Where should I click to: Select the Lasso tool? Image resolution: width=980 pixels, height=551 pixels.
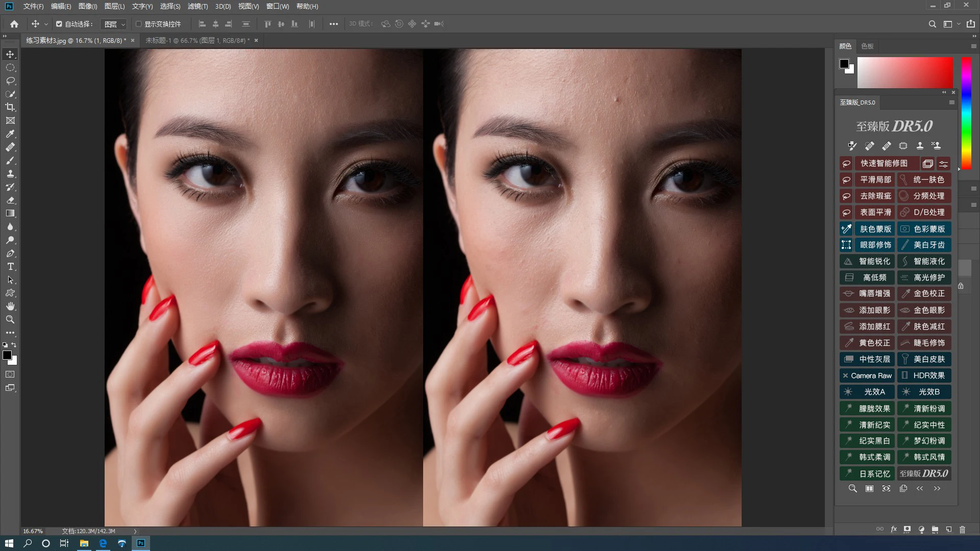click(10, 81)
